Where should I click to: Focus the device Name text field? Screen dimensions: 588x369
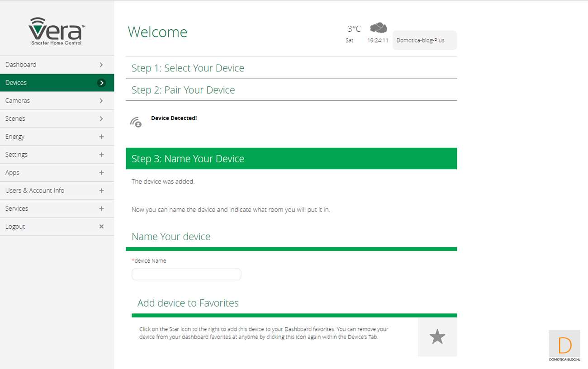click(186, 274)
